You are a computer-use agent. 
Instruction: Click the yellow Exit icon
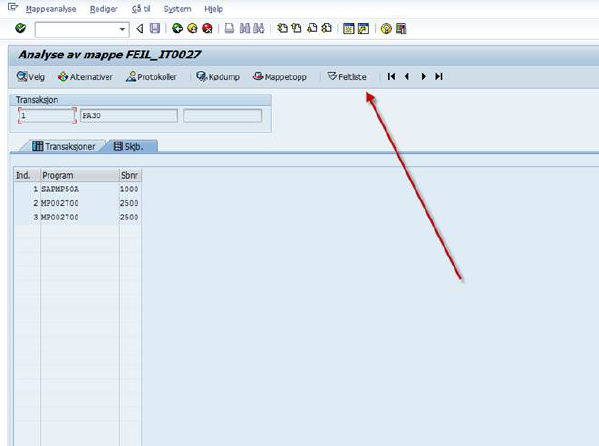coord(192,28)
